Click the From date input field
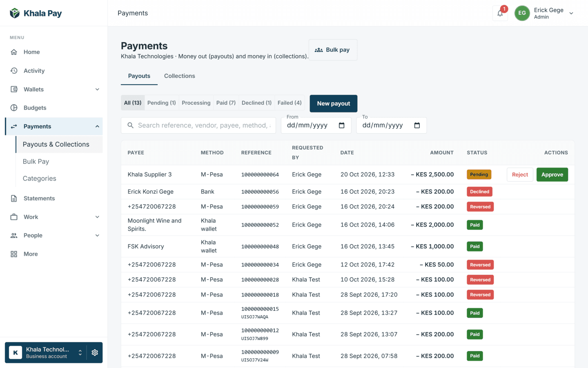This screenshot has height=368, width=588. point(316,125)
